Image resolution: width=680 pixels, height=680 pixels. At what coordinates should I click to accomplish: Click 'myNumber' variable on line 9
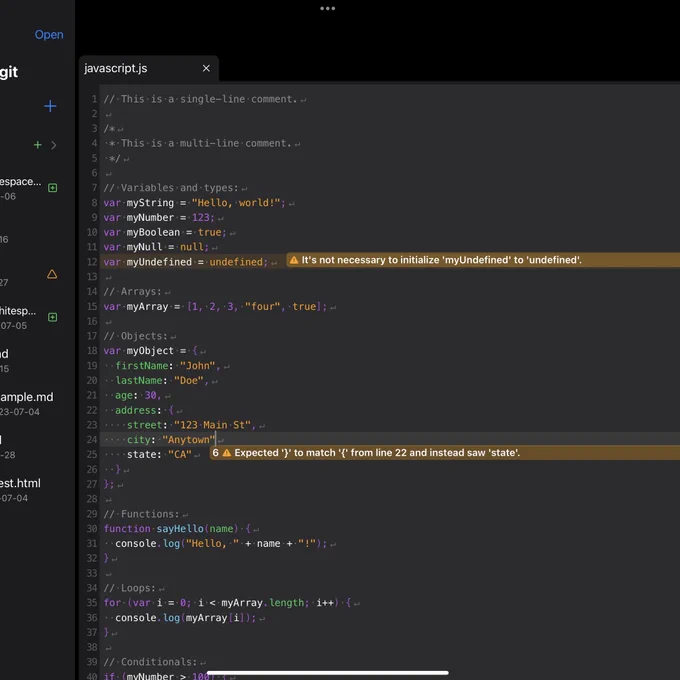click(150, 218)
